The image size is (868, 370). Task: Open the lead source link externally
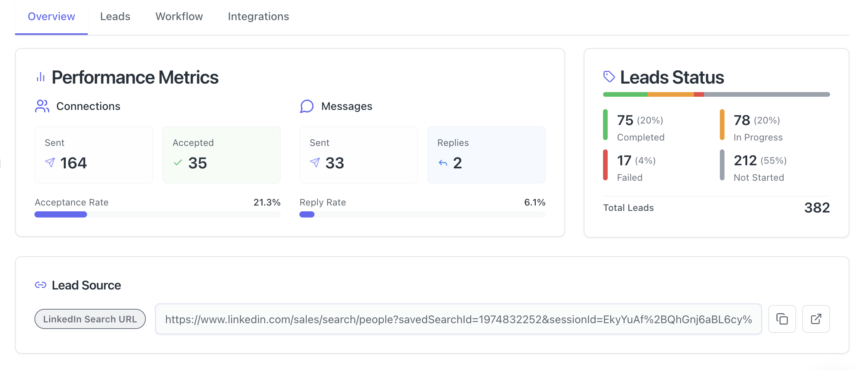click(x=816, y=319)
